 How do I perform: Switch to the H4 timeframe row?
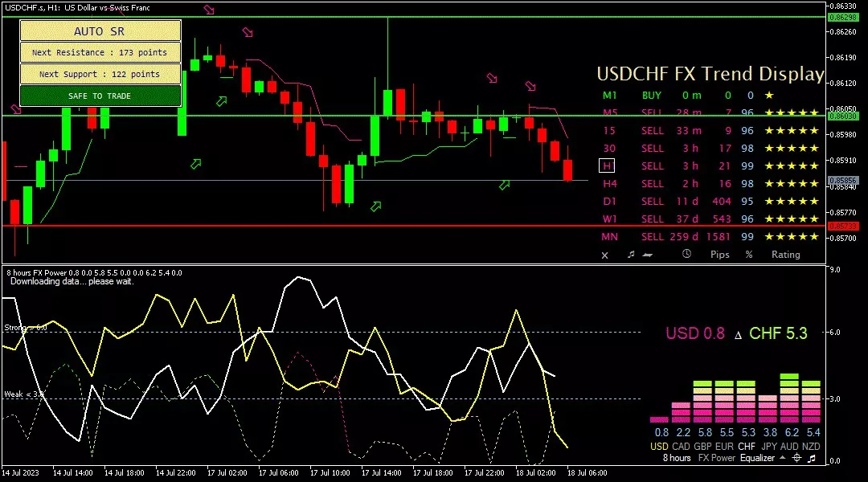609,183
